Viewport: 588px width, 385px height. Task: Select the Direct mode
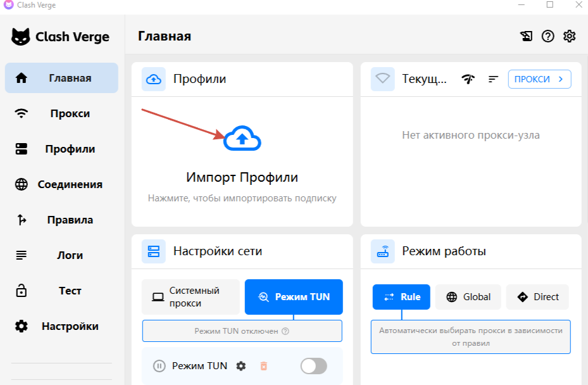(x=537, y=297)
